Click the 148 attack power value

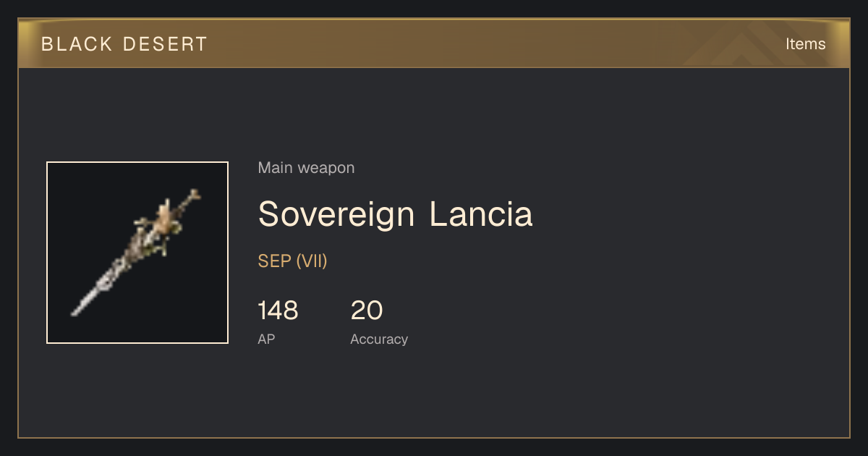pyautogui.click(x=278, y=311)
